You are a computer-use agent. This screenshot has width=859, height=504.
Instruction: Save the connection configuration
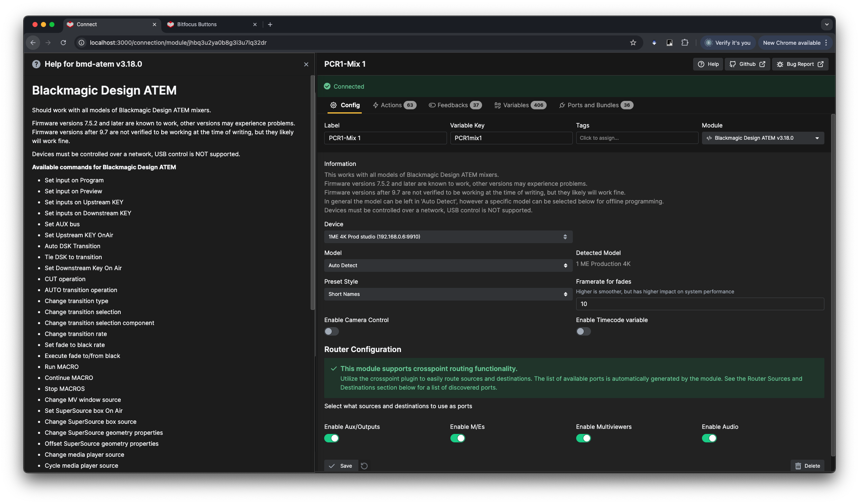341,466
